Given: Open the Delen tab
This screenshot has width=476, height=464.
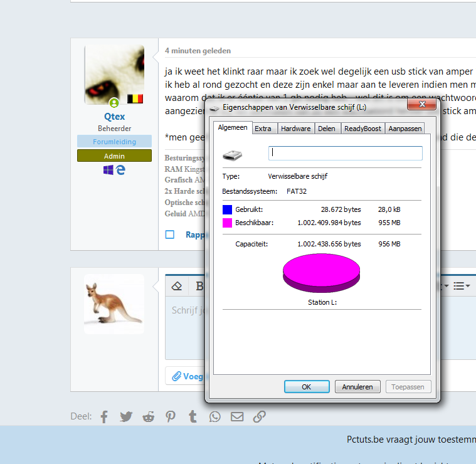Looking at the screenshot, I should 327,129.
